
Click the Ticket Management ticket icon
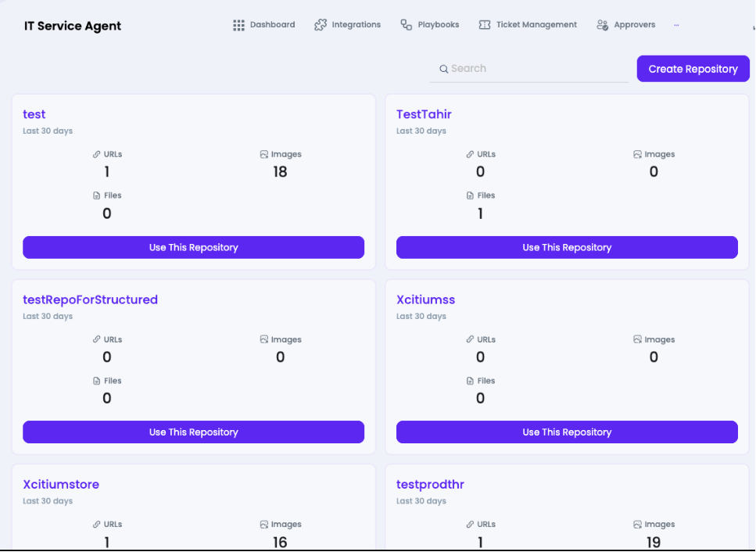[485, 24]
